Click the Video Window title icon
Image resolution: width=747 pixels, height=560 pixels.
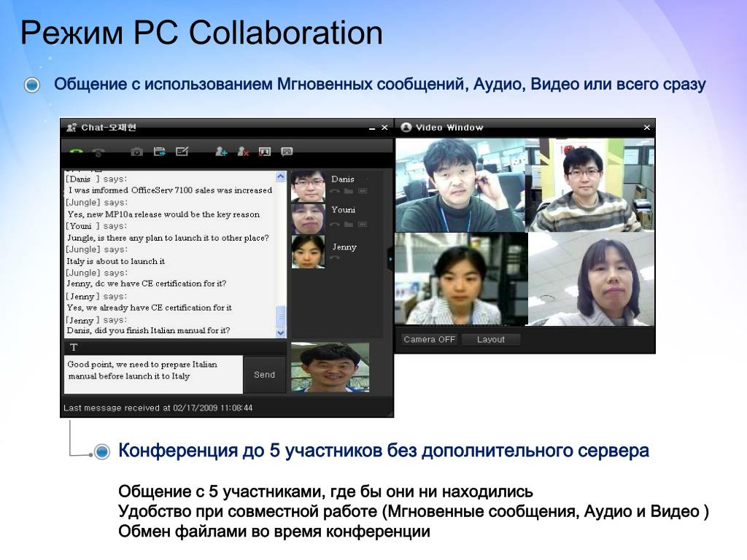[x=406, y=127]
